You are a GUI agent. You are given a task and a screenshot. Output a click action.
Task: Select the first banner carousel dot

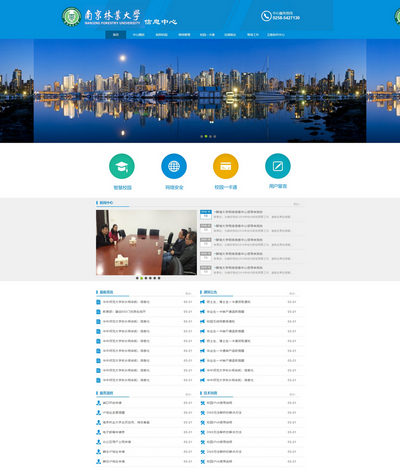pyautogui.click(x=202, y=136)
